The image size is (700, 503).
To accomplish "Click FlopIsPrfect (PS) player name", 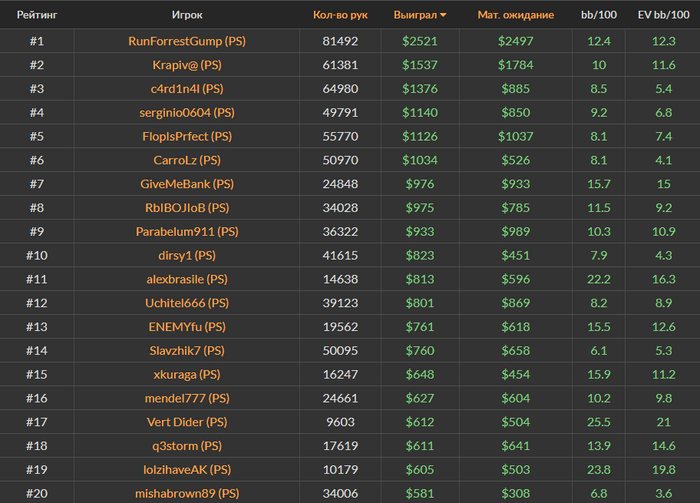I will (187, 137).
